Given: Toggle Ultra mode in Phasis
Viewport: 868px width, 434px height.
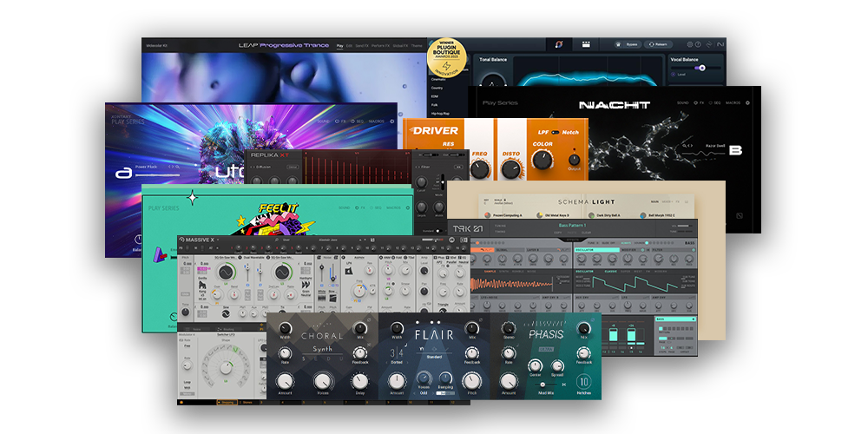Looking at the screenshot, I should (x=546, y=349).
